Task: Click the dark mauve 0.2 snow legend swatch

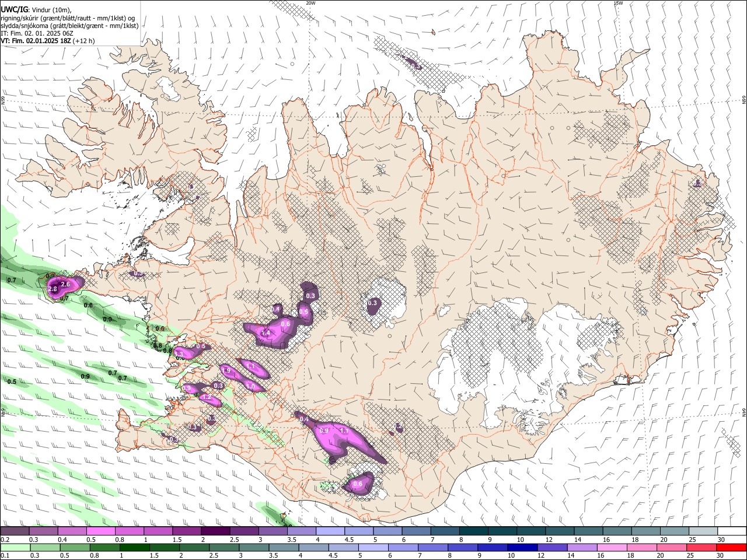Action: click(14, 531)
